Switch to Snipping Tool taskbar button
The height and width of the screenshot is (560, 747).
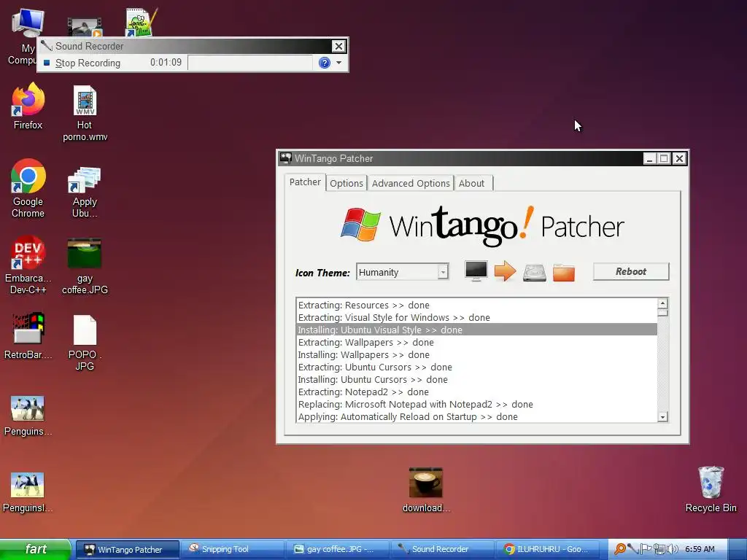pyautogui.click(x=233, y=550)
